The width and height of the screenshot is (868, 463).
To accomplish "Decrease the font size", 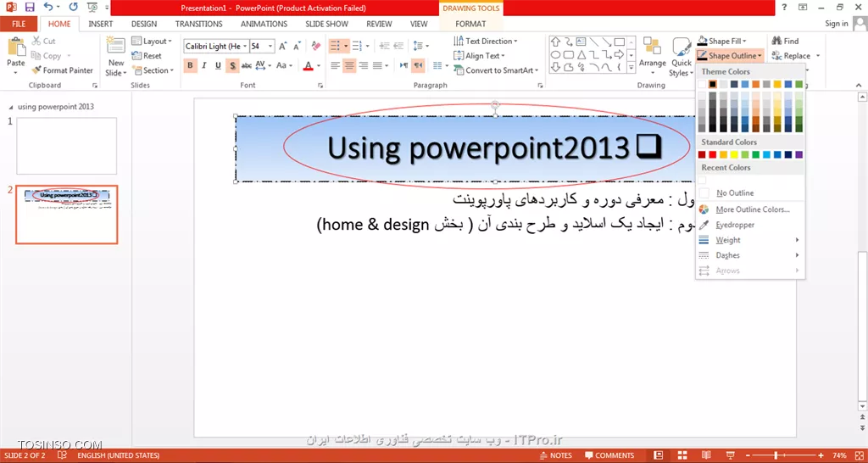I will pyautogui.click(x=298, y=47).
